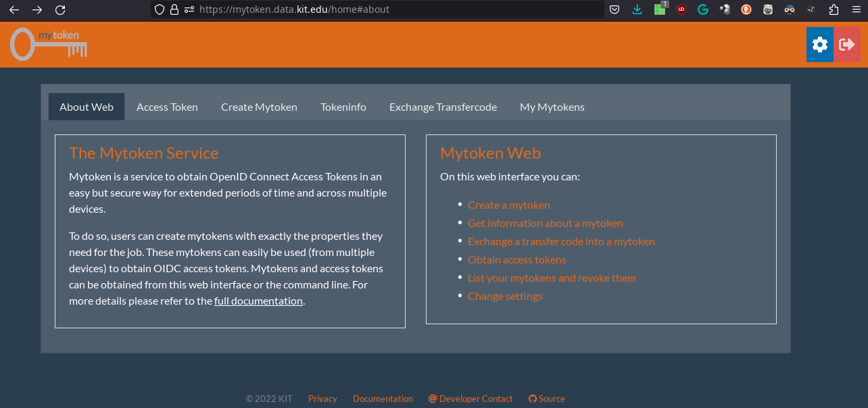Click 'On this web interface you can:' text
This screenshot has width=868, height=408.
coord(510,176)
